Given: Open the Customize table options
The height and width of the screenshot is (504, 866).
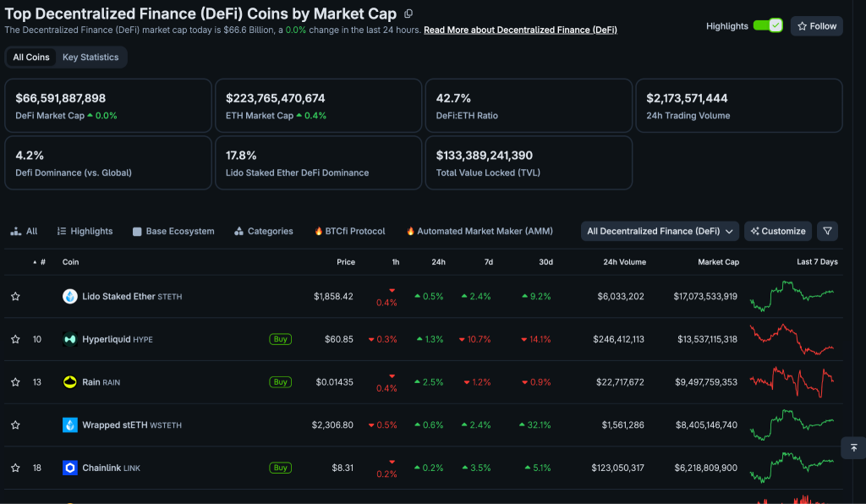Looking at the screenshot, I should click(x=778, y=232).
